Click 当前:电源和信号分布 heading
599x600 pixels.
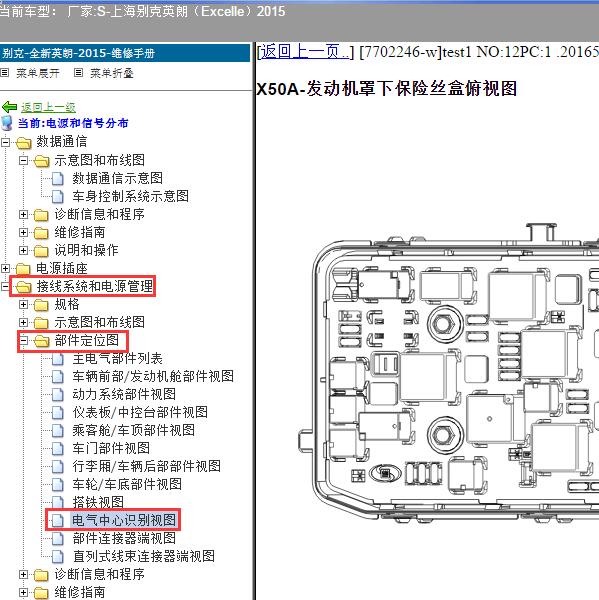[x=73, y=123]
